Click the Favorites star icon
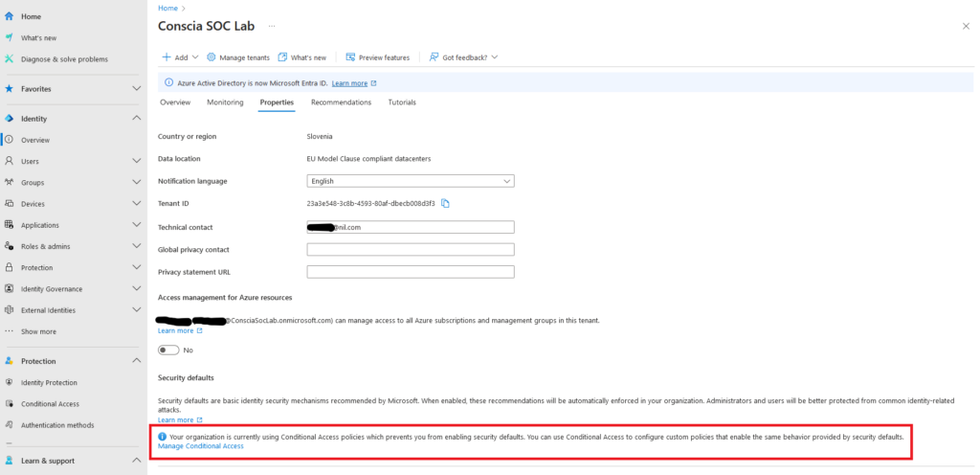This screenshot has width=980, height=475. click(x=9, y=89)
